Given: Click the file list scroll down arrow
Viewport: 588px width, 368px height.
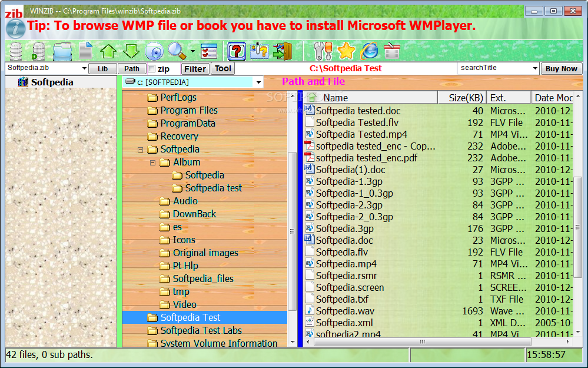Looking at the screenshot, I should [578, 331].
